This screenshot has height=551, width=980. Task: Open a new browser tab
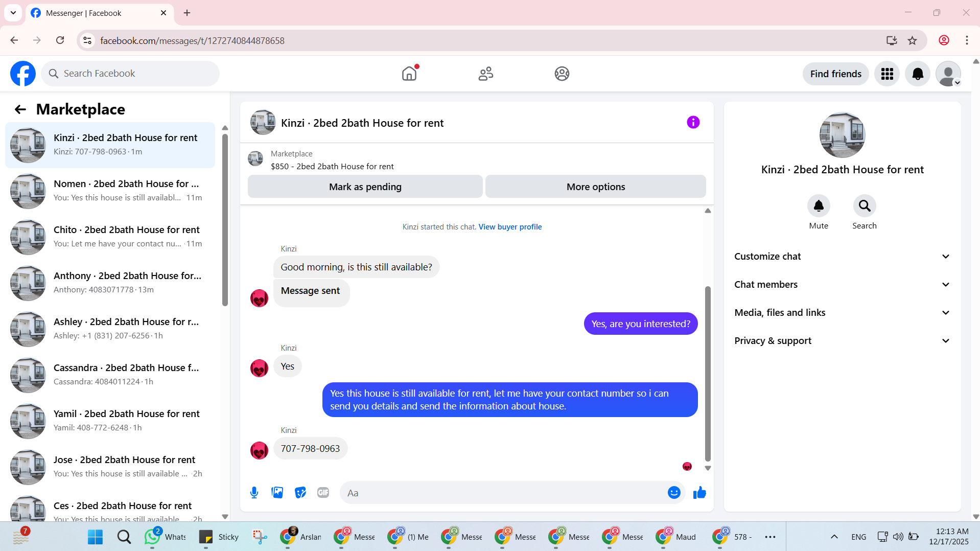pyautogui.click(x=187, y=13)
